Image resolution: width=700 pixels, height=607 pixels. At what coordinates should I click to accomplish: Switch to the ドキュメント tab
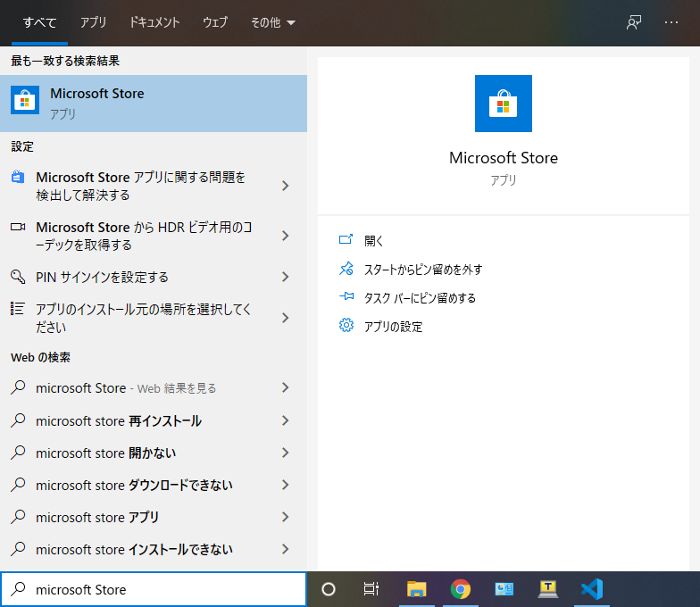(x=154, y=22)
